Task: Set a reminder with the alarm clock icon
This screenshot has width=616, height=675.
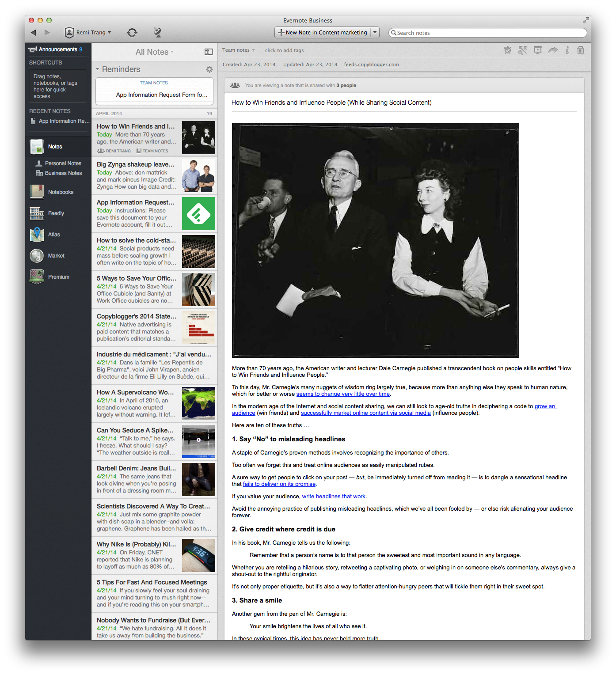Action: pyautogui.click(x=508, y=50)
